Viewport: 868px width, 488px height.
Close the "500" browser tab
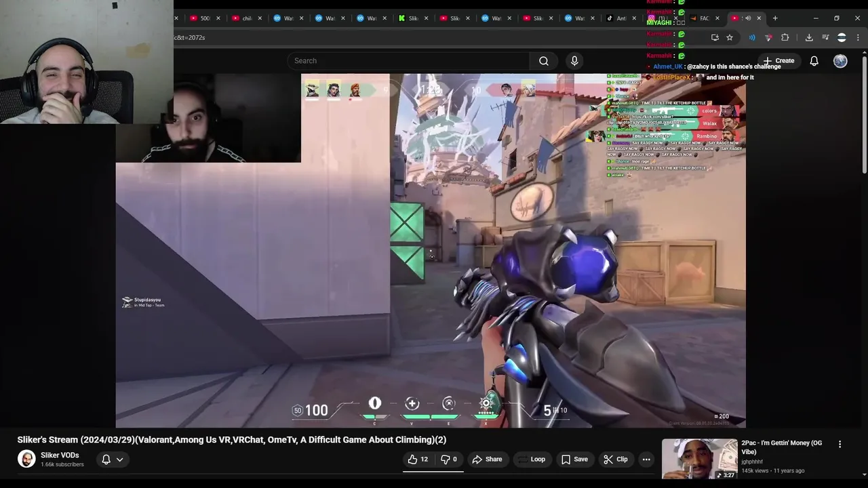click(x=218, y=18)
